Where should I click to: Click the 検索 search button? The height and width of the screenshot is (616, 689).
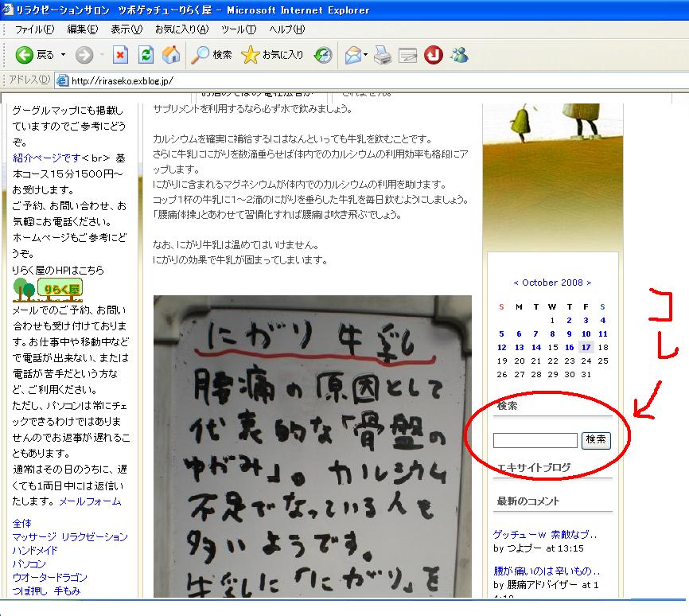coord(596,440)
